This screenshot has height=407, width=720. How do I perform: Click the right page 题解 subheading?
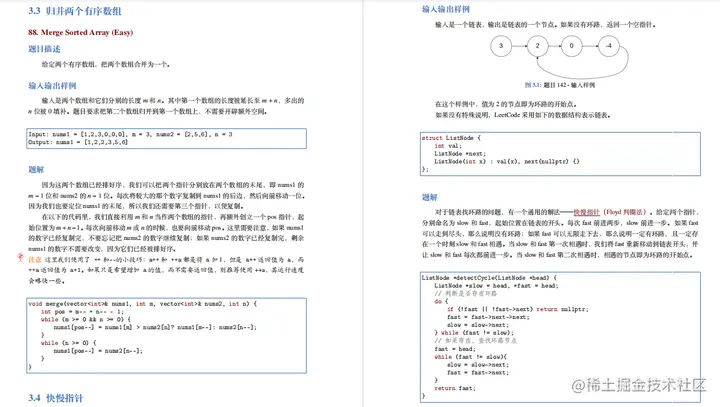[430, 197]
